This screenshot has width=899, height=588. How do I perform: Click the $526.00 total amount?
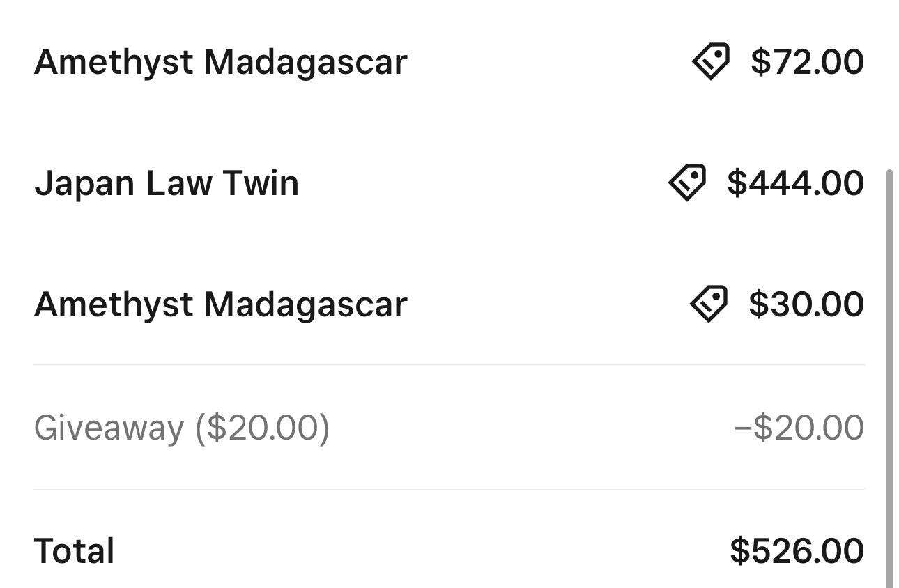(x=797, y=550)
